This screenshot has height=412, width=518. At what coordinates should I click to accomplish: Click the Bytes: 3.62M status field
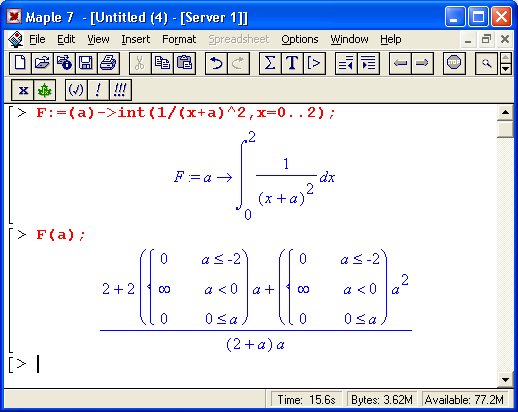pyautogui.click(x=382, y=399)
